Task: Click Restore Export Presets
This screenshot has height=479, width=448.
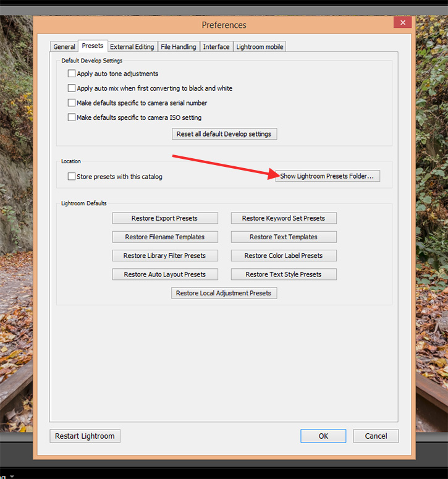Action: click(x=165, y=218)
